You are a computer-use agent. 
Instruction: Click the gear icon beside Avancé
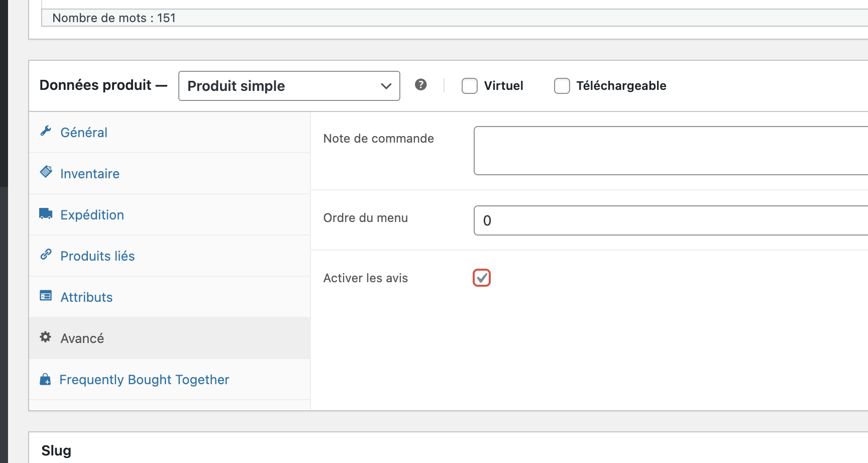tap(46, 337)
